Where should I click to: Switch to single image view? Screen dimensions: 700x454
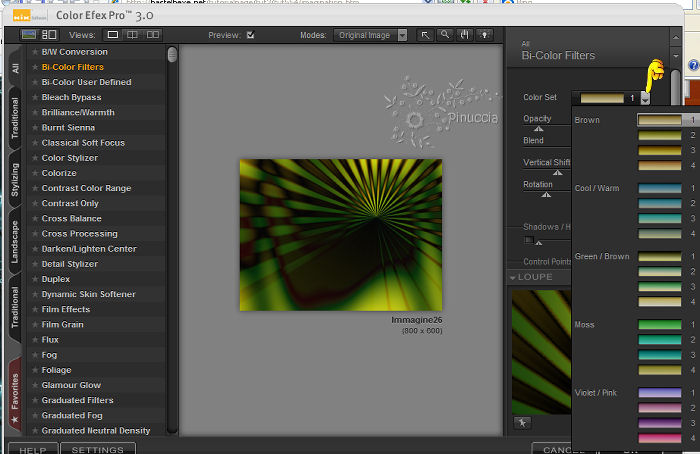[113, 35]
